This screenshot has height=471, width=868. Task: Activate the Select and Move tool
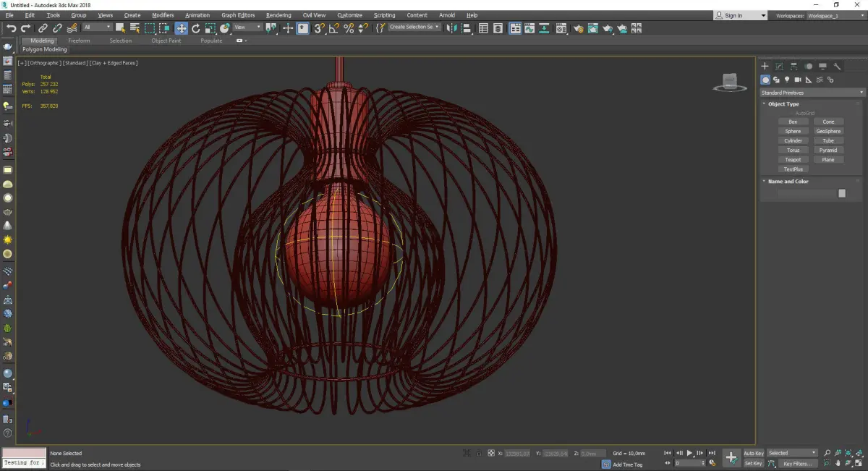(x=181, y=28)
